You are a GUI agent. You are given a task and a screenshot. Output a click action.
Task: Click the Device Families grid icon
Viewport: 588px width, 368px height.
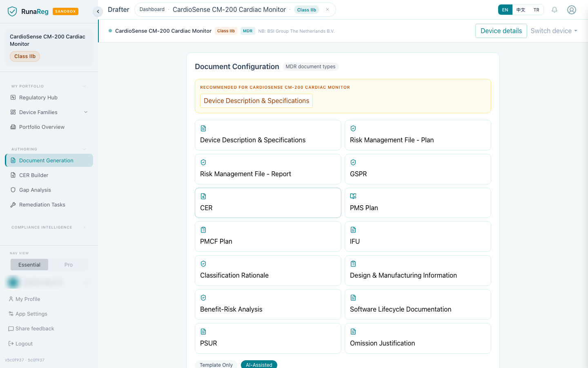coord(13,112)
